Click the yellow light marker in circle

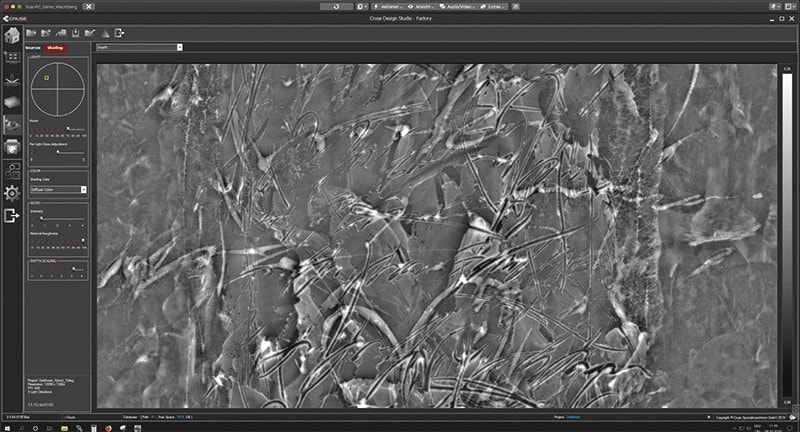(46, 78)
